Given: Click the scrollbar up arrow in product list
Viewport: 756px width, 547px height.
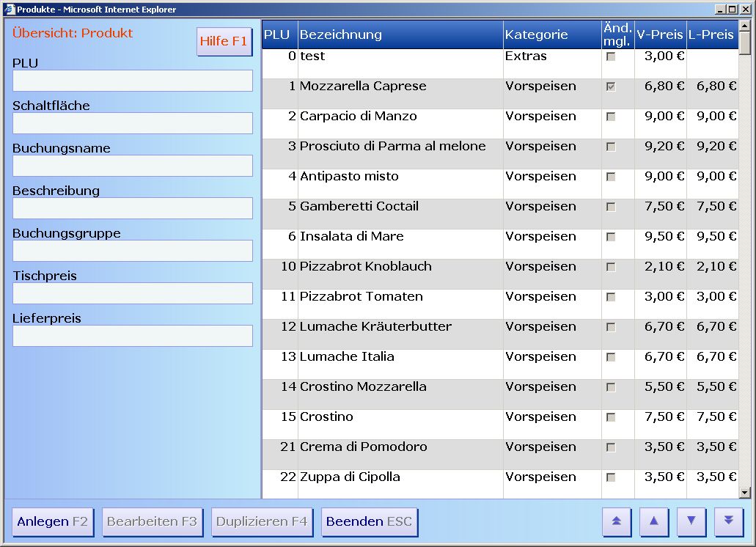Looking at the screenshot, I should pyautogui.click(x=745, y=26).
